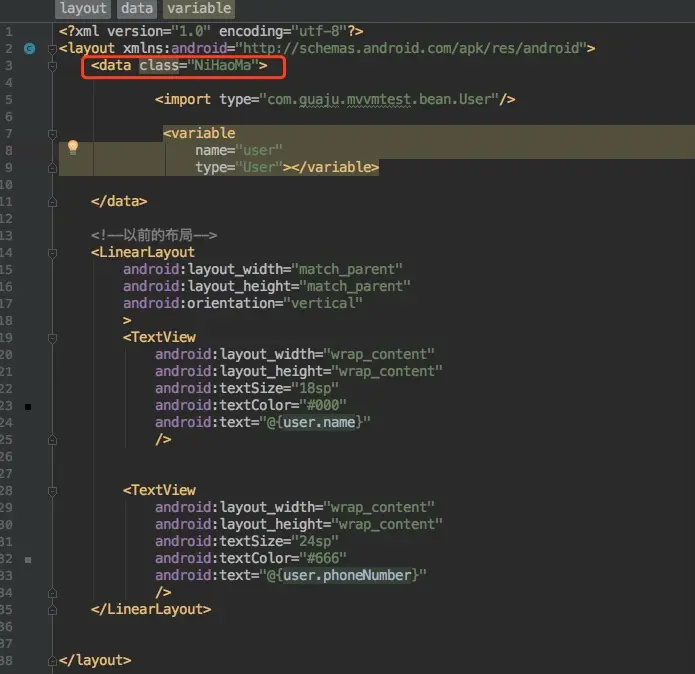
Task: Click the encoding "utf-8" value
Action: [319, 31]
